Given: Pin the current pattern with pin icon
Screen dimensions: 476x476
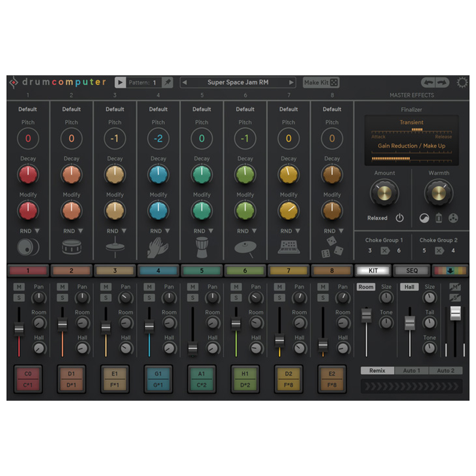Looking at the screenshot, I should click(x=168, y=82).
